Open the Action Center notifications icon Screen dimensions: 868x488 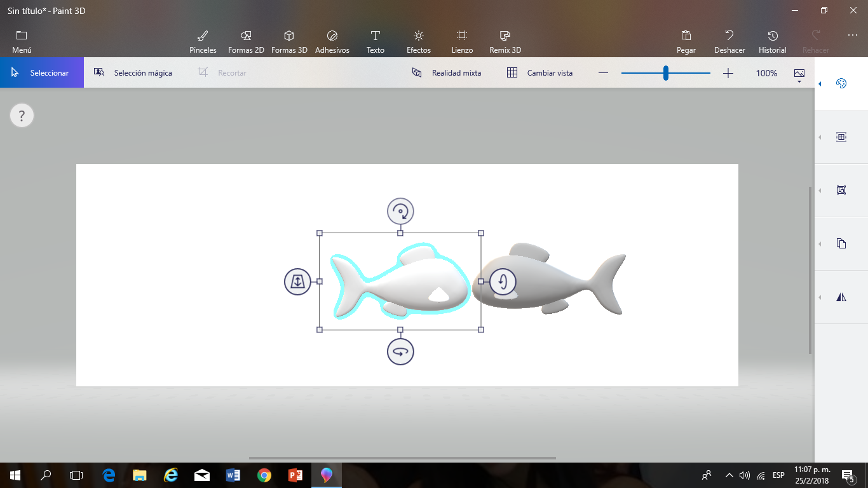(x=847, y=475)
